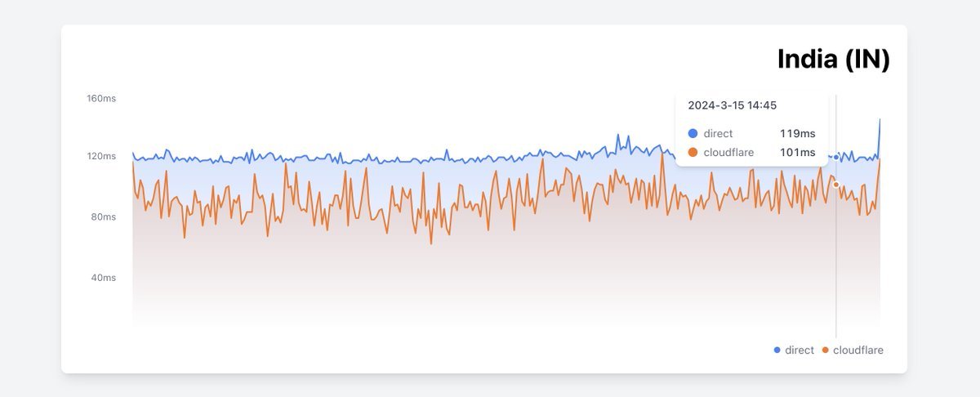Select the highlighted point on the blue direct line
Viewport: 980px width, 397px height.
pos(836,157)
